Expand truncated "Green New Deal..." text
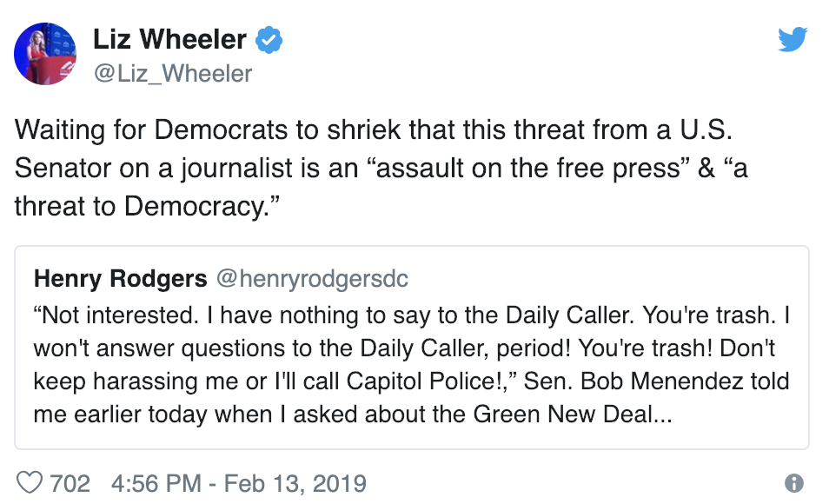Screen dimensions: 829x504 point(573,414)
